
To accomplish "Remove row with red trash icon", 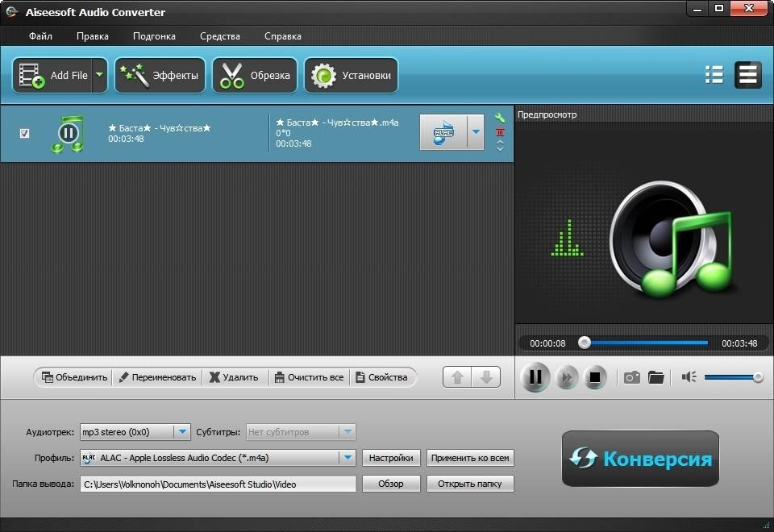I will tap(500, 131).
